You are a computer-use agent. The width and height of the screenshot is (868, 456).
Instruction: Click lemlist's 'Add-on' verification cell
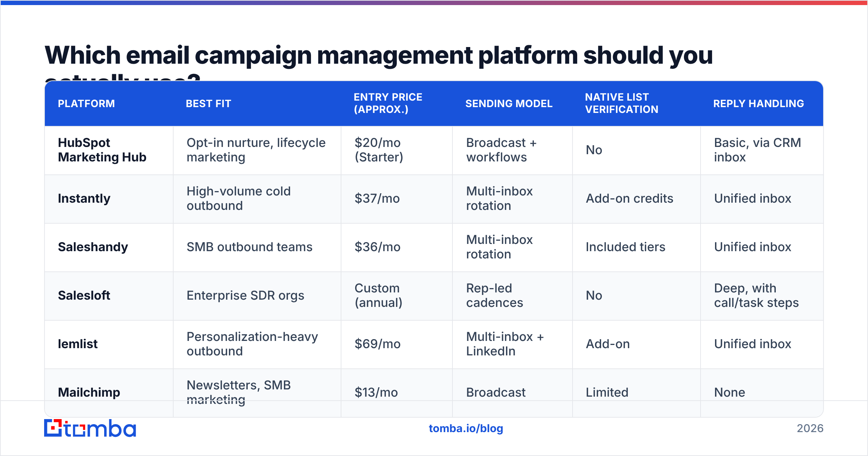pos(637,344)
